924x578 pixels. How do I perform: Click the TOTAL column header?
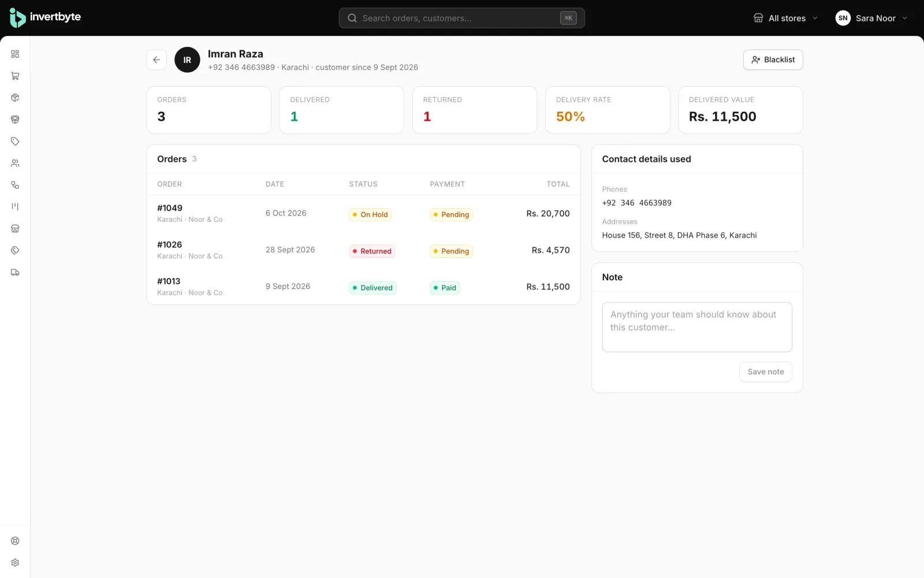pyautogui.click(x=558, y=184)
